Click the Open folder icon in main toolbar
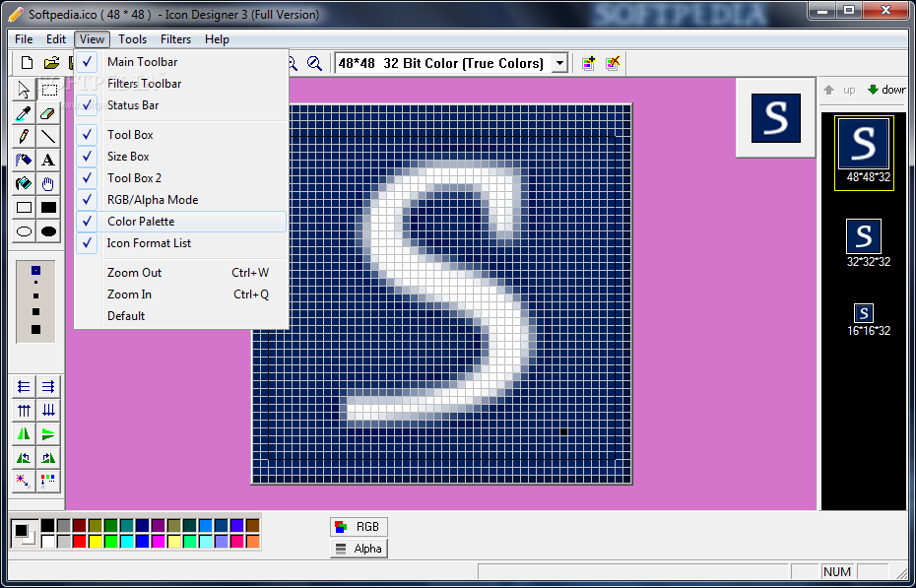 52,63
